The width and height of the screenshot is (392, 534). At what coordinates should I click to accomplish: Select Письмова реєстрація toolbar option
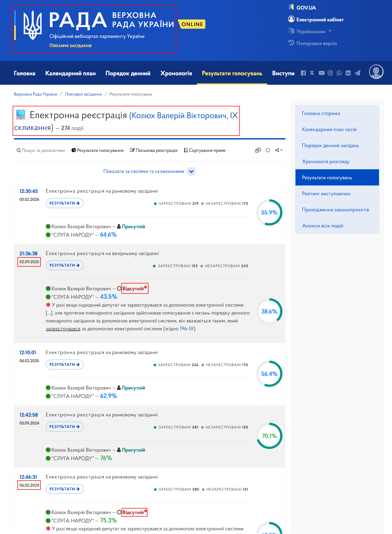(x=153, y=150)
